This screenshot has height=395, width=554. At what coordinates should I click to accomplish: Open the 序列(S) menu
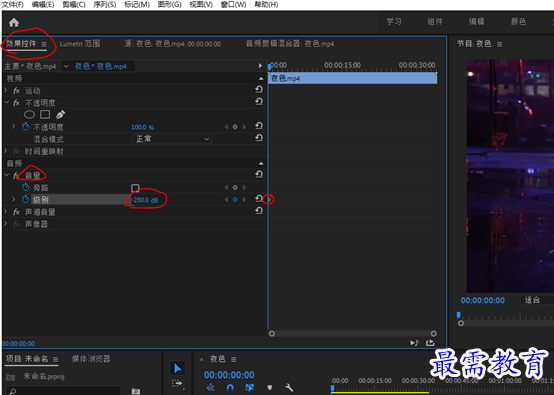[105, 5]
